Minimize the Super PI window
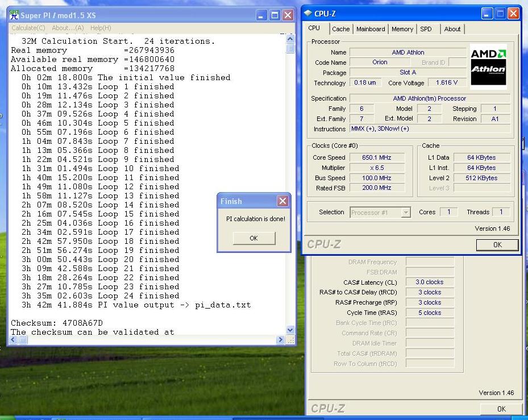The width and height of the screenshot is (528, 420). [261, 15]
